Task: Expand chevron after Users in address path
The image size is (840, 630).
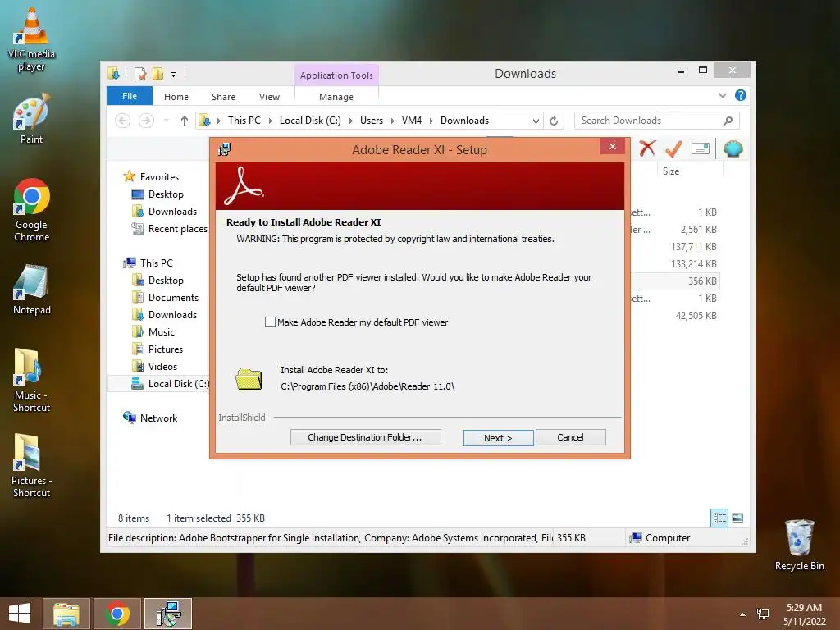Action: 392,121
